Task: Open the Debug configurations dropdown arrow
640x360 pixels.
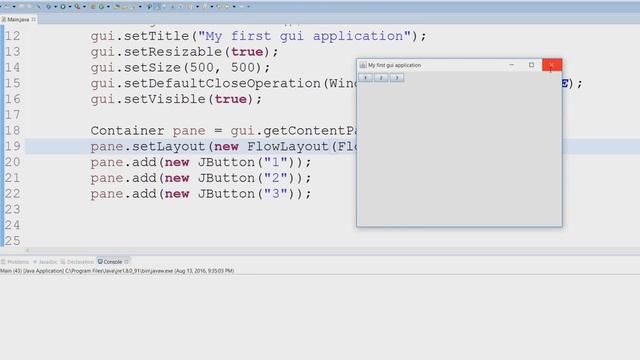Action: (x=56, y=7)
